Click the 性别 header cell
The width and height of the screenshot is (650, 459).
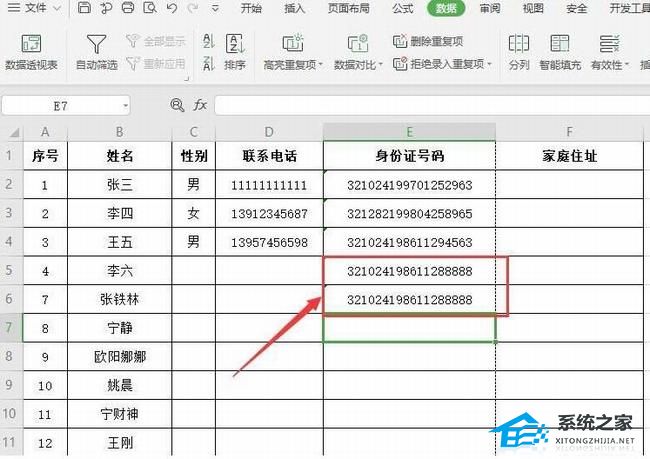[194, 156]
